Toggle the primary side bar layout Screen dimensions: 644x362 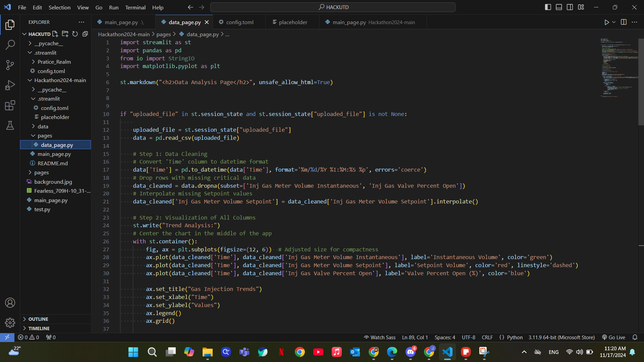pos(548,7)
